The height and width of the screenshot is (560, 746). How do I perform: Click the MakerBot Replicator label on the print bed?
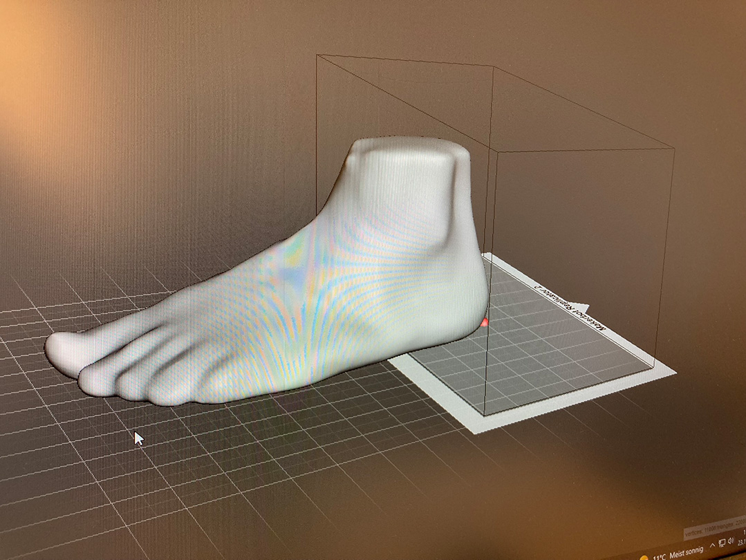coord(571,308)
